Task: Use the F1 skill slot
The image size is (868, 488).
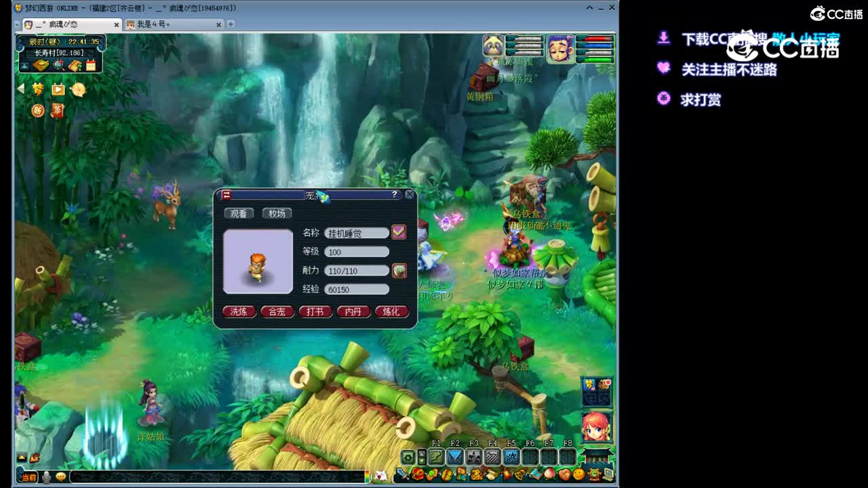Action: [436, 457]
